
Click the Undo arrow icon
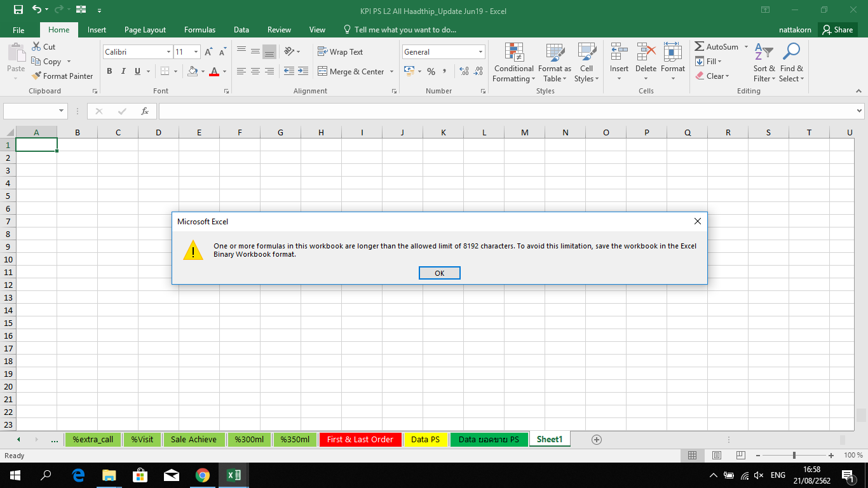37,10
